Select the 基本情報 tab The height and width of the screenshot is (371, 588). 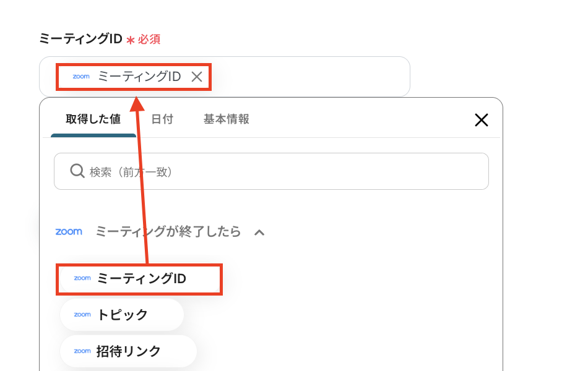point(227,119)
